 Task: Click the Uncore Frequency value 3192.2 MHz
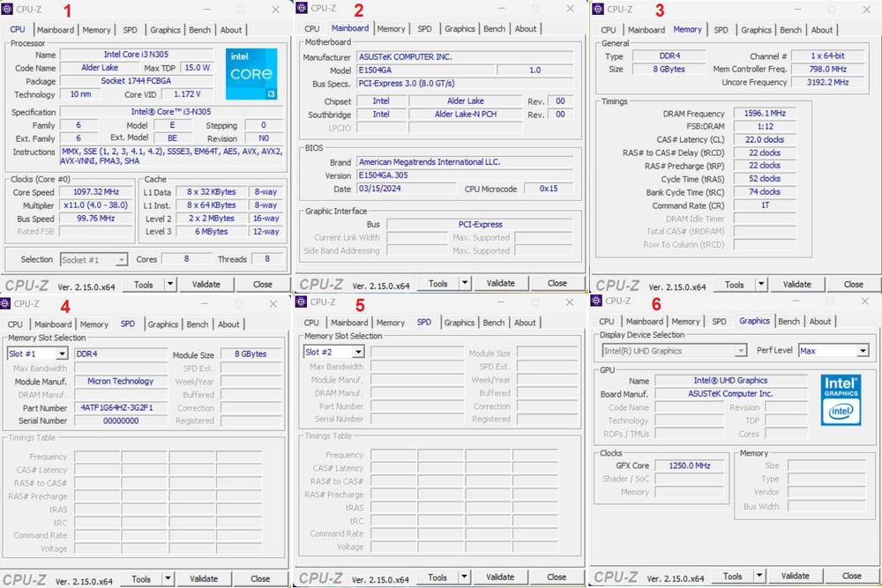pos(827,82)
